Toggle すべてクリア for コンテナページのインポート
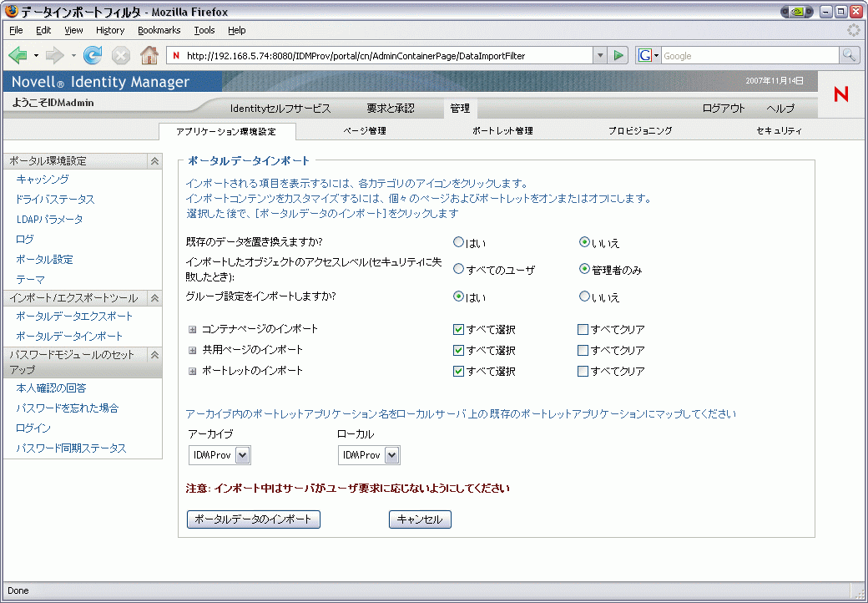This screenshot has height=603, width=868. [x=583, y=329]
